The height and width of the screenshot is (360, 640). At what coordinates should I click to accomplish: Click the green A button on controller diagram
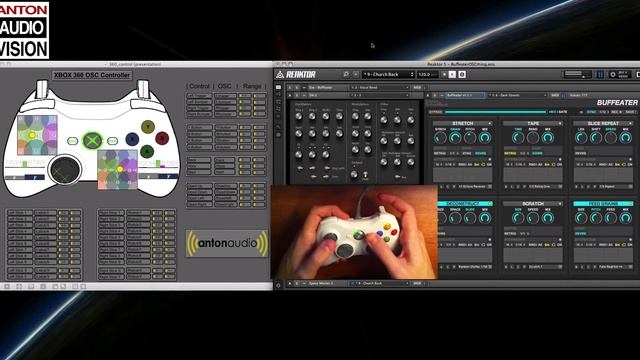[147, 151]
